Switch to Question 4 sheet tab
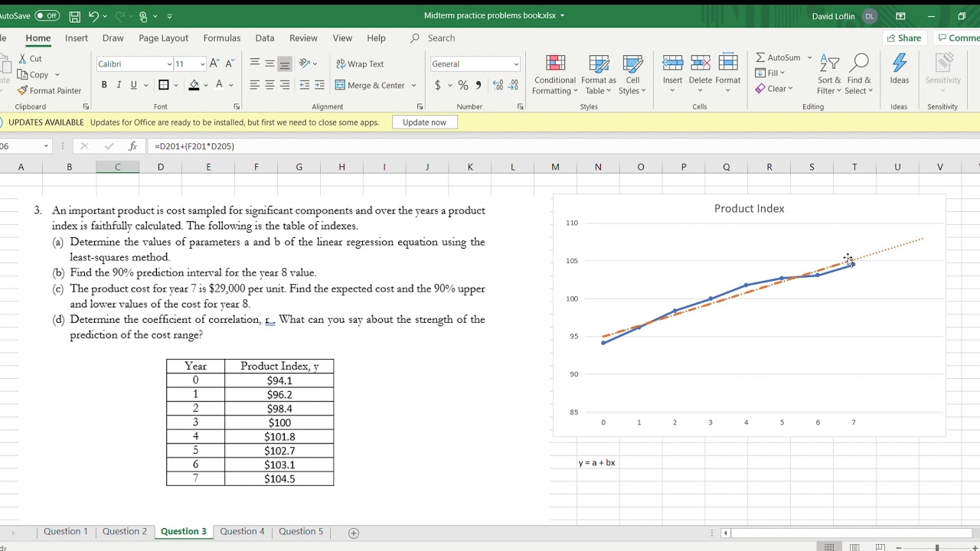This screenshot has width=980, height=551. (x=242, y=531)
